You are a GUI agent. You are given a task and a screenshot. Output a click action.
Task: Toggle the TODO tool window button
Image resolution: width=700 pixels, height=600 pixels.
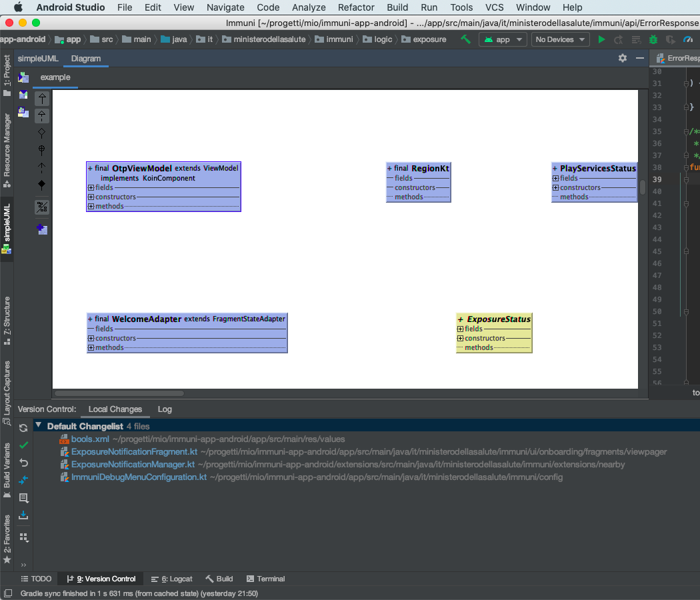[x=36, y=579]
